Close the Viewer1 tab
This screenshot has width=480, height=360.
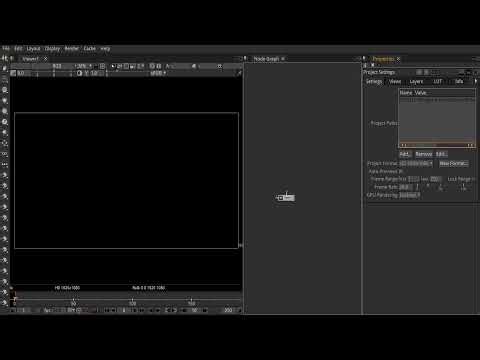(45, 59)
